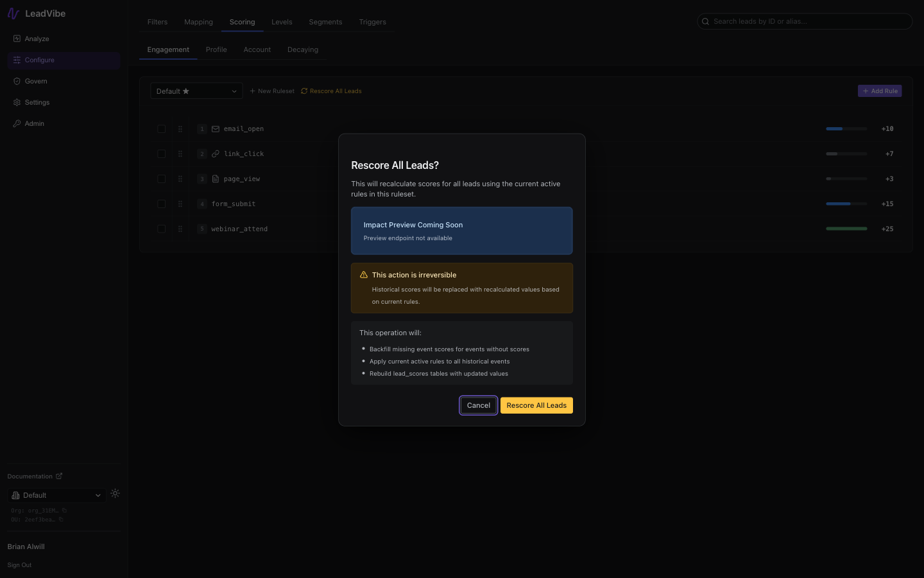Viewport: 924px width, 578px height.
Task: Click the envelope icon beside email_open
Action: click(x=215, y=128)
